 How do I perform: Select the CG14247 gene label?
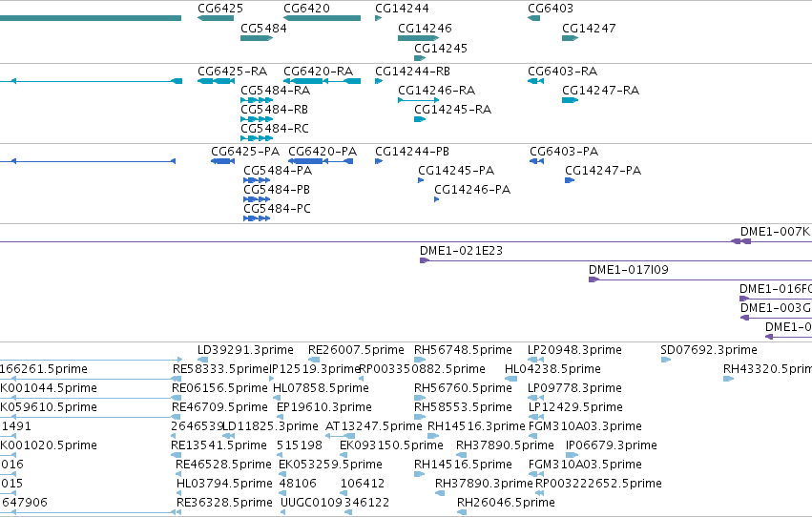pos(589,29)
